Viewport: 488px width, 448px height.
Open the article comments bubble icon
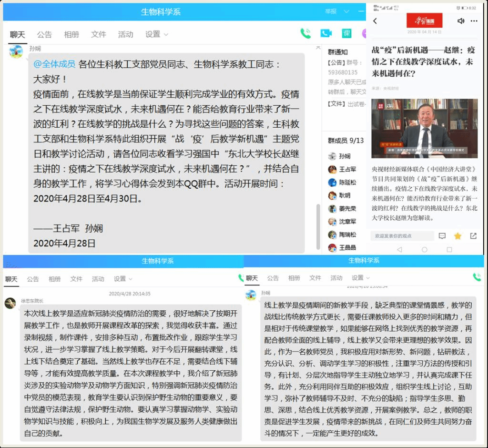(442, 236)
